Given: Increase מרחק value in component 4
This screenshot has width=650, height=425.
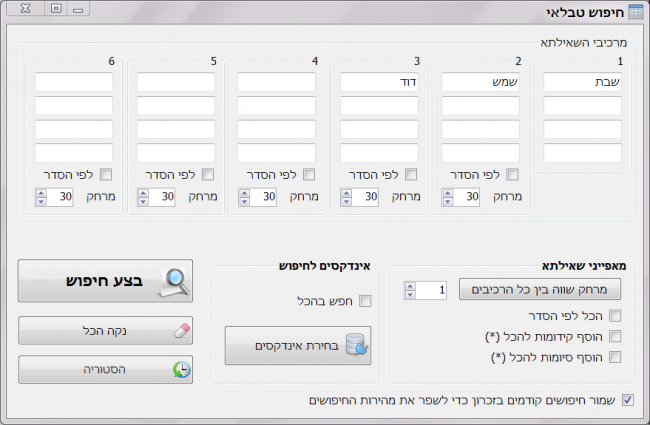Looking at the screenshot, I should [244, 193].
